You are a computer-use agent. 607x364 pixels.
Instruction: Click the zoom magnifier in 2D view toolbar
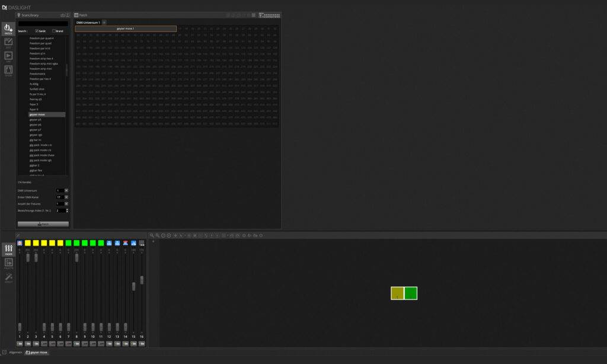(x=152, y=235)
